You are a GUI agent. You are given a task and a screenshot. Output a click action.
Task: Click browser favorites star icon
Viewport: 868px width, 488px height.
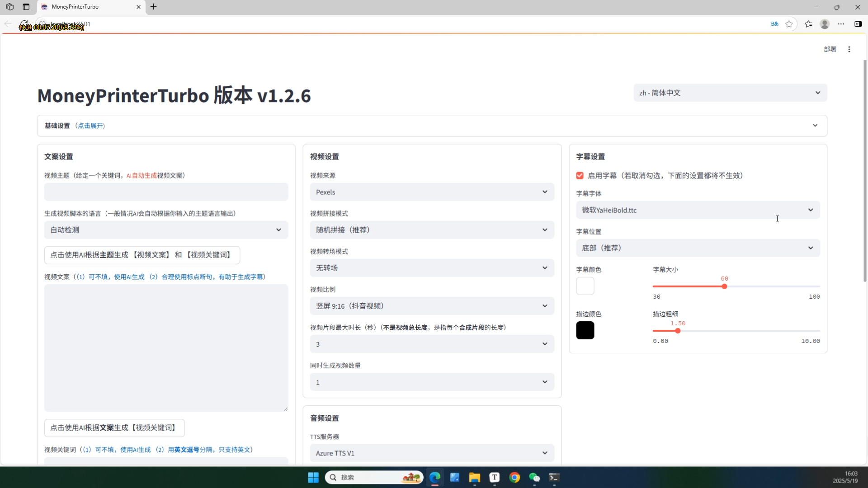[789, 24]
